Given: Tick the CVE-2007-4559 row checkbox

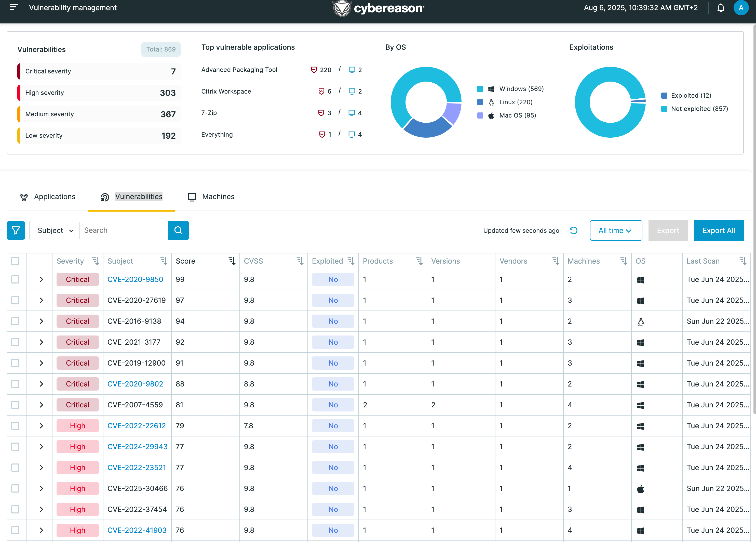Looking at the screenshot, I should click(x=15, y=405).
